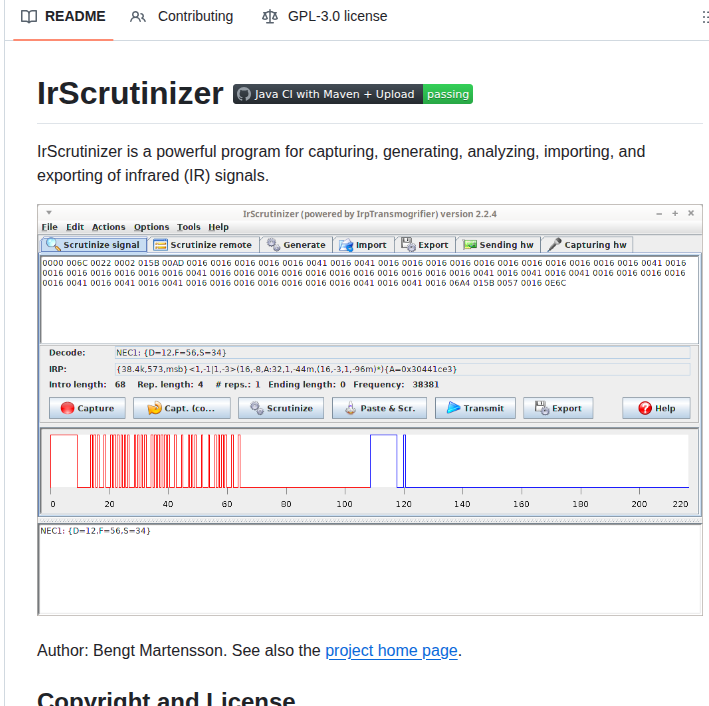The height and width of the screenshot is (706, 709).
Task: Open the Contributing tab
Action: (x=182, y=17)
